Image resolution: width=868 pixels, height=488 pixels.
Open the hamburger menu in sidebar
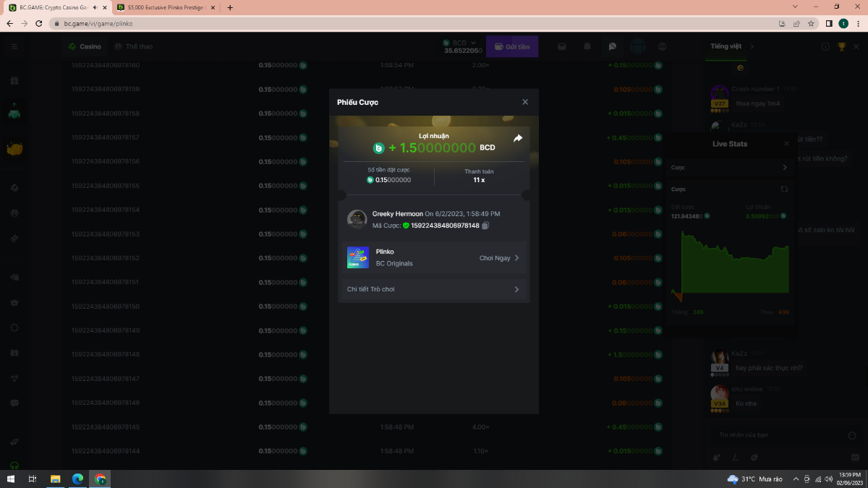pos(14,46)
